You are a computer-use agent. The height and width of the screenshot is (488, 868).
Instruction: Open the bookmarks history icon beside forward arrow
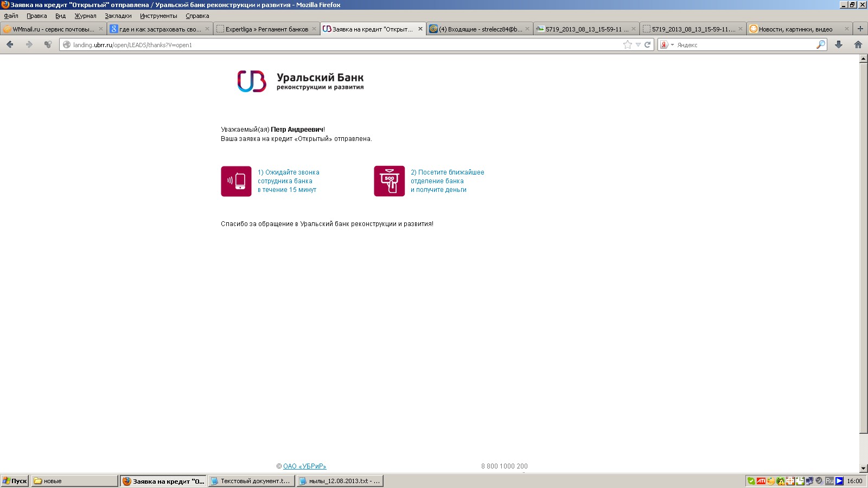pos(48,44)
